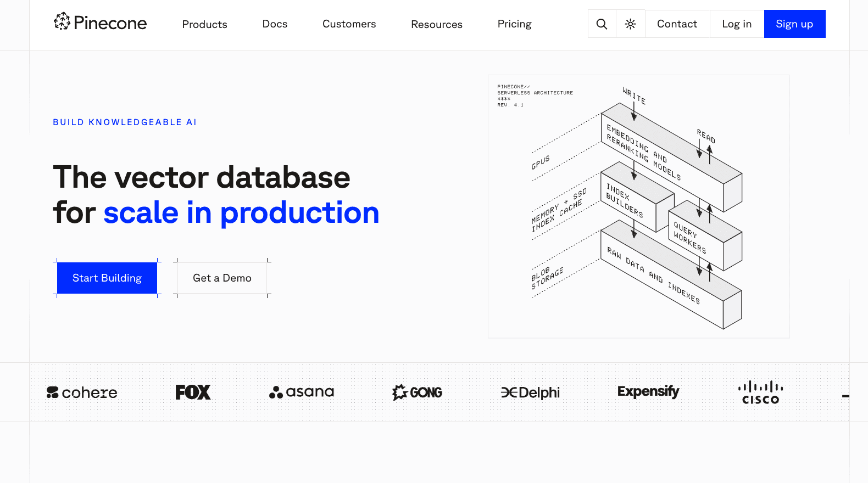Click the Expensify logo
The image size is (868, 483).
pyautogui.click(x=648, y=391)
